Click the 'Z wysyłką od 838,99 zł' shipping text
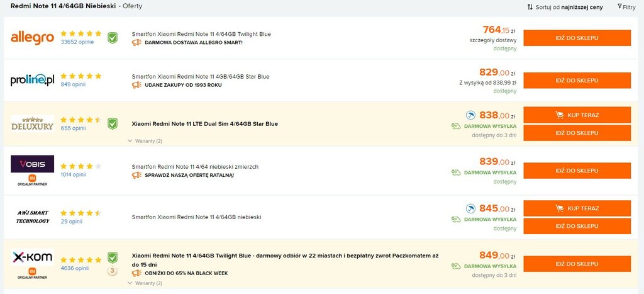Screen dimensions: 644x294 (x=488, y=82)
